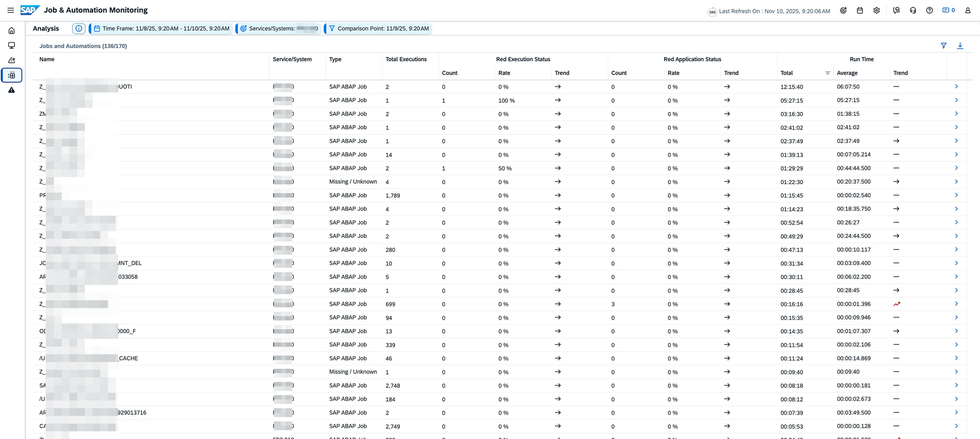
Task: Click the Services/Systems filter chip
Action: point(279,29)
